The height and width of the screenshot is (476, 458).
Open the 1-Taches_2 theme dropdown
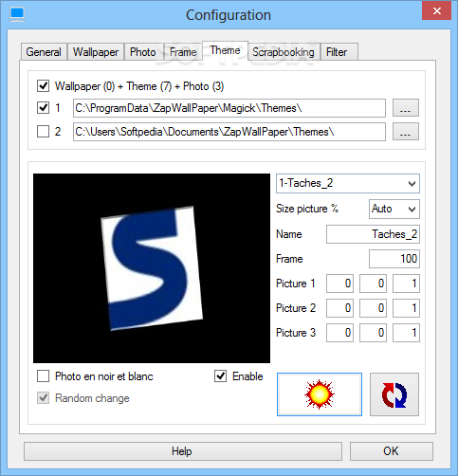pos(348,183)
